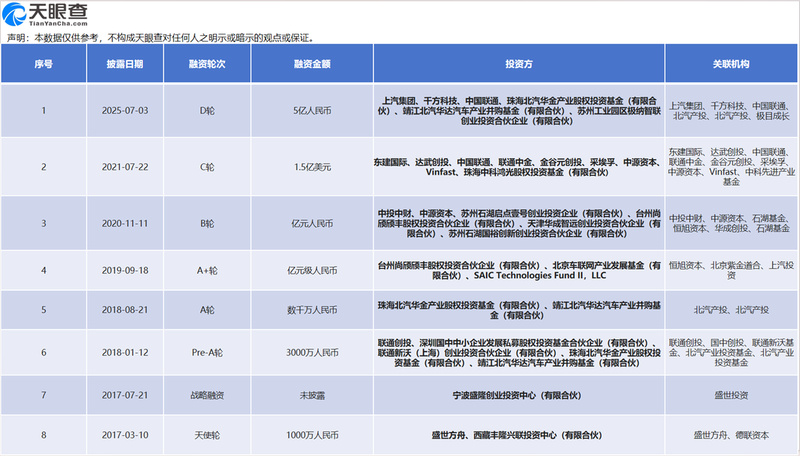
Task: Click the date cell 2017-03-10
Action: point(125,435)
